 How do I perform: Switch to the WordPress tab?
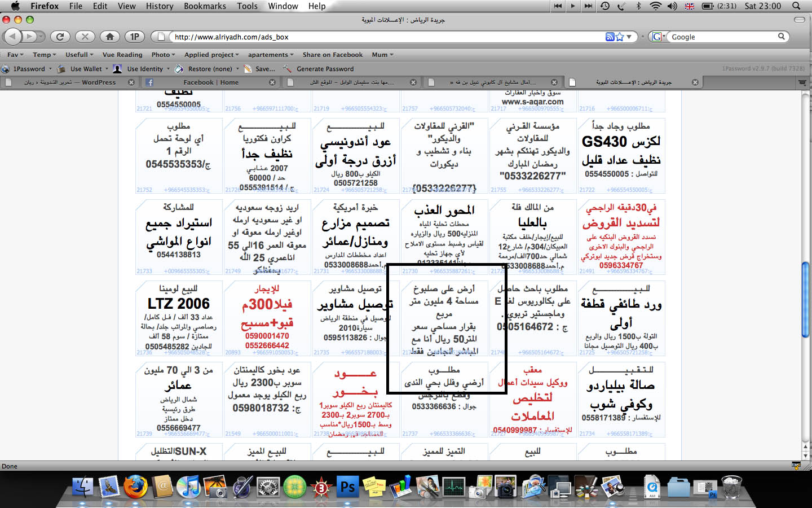click(69, 82)
